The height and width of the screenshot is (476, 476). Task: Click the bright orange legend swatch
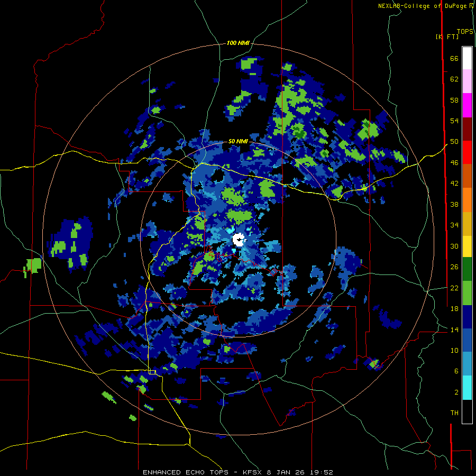pos(467,200)
